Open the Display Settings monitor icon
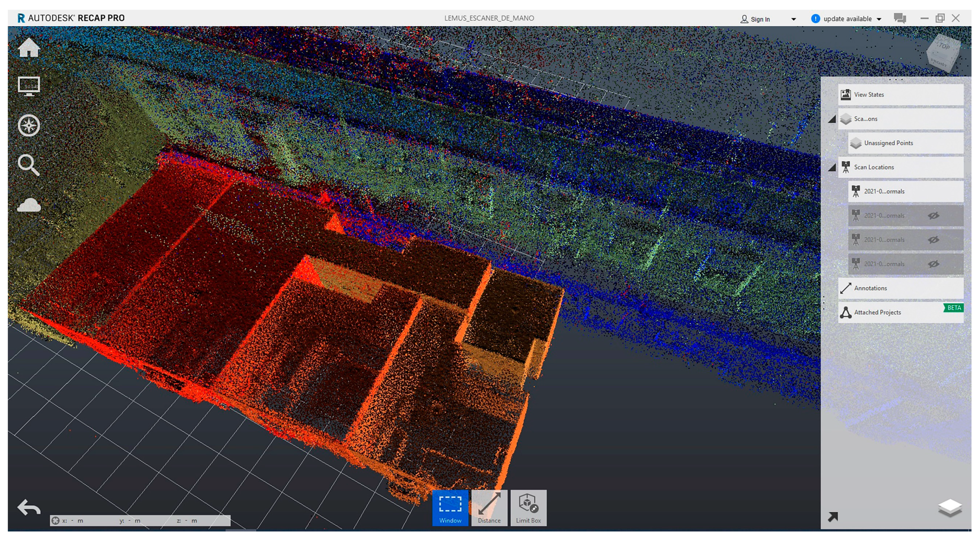The width and height of the screenshot is (980, 538). coord(29,86)
